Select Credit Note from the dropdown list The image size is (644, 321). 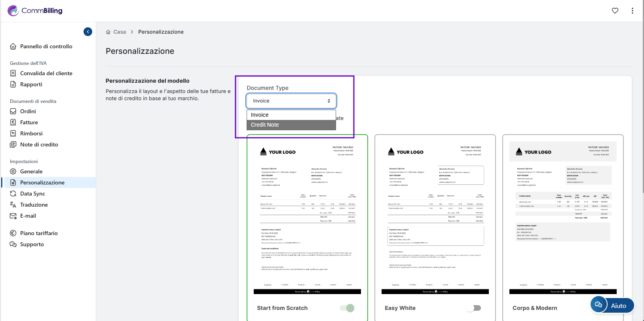[x=291, y=125]
